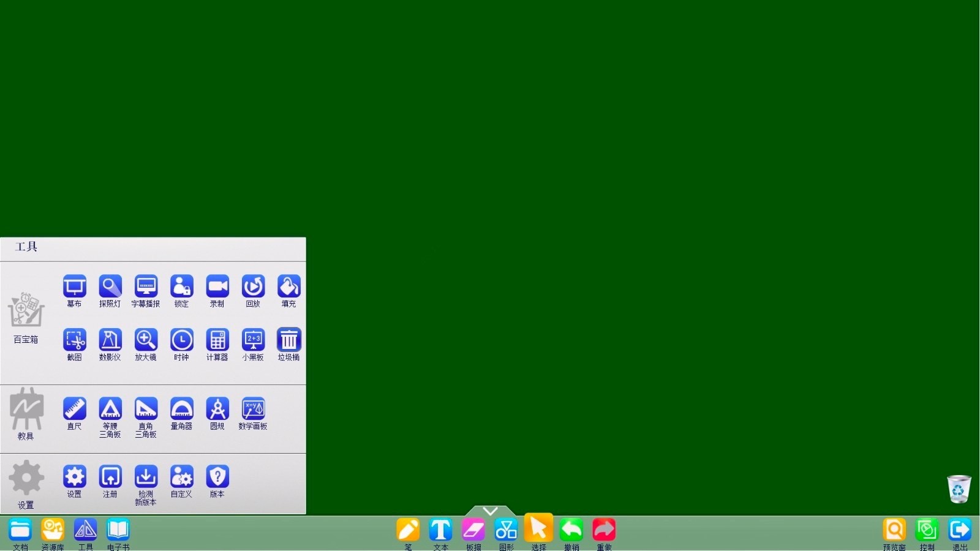
Task: Click the 垃圾桶 trash tool icon
Action: (289, 340)
